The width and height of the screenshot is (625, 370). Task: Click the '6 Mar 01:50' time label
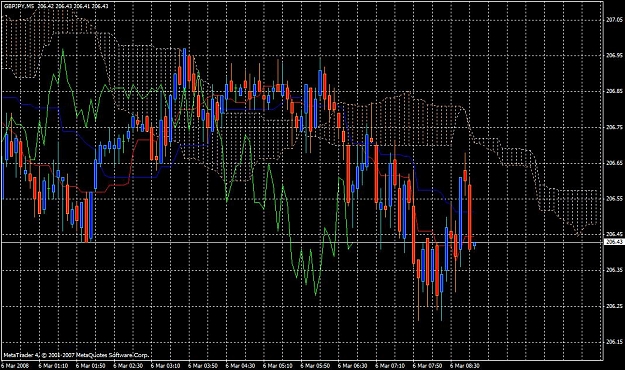(90, 366)
